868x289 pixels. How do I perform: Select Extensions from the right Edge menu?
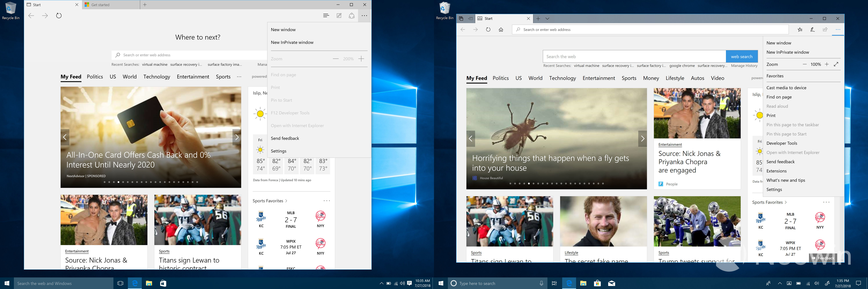pyautogui.click(x=776, y=171)
